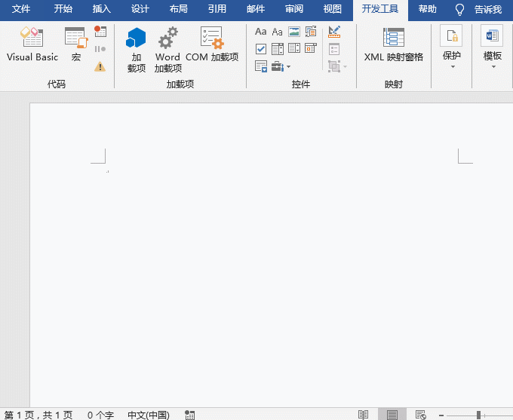Expand the 保护 (Protect) menu
The width and height of the screenshot is (513, 420).
(x=451, y=48)
